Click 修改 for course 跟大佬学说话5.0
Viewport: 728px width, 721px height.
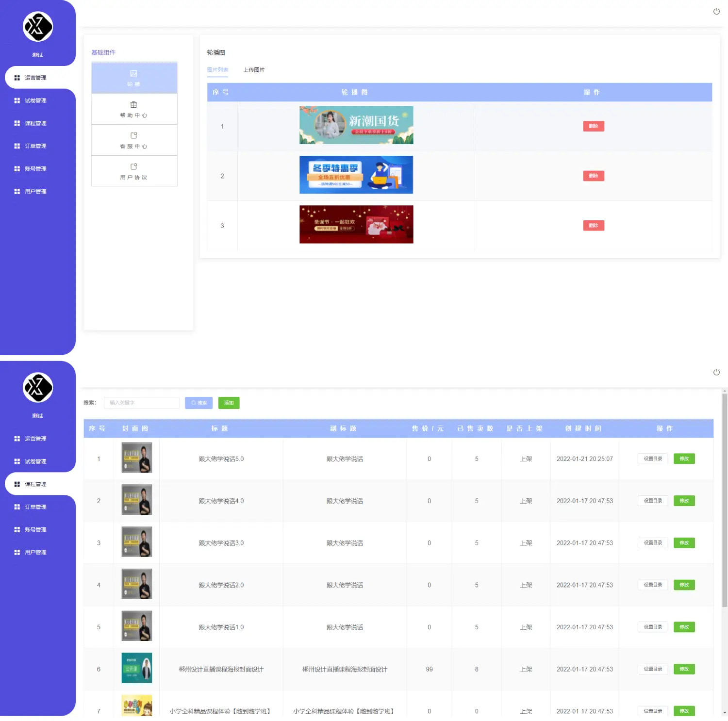click(684, 459)
